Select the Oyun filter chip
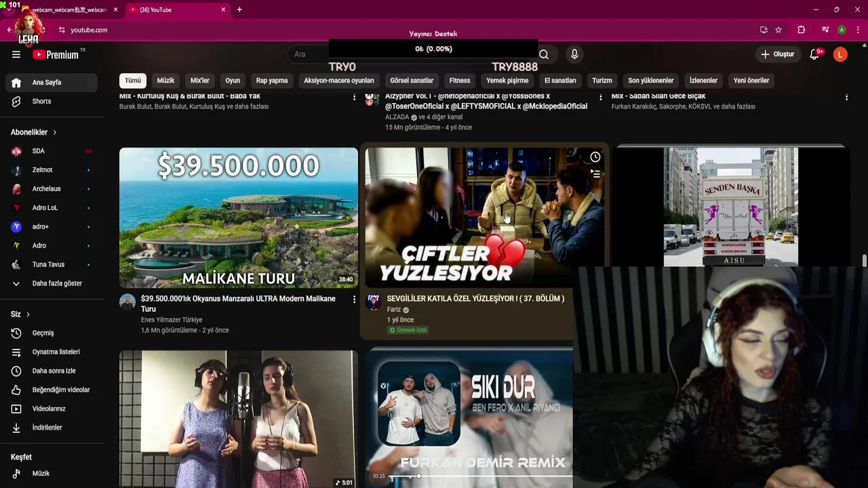Screen dimensions: 868x488 click(233, 81)
